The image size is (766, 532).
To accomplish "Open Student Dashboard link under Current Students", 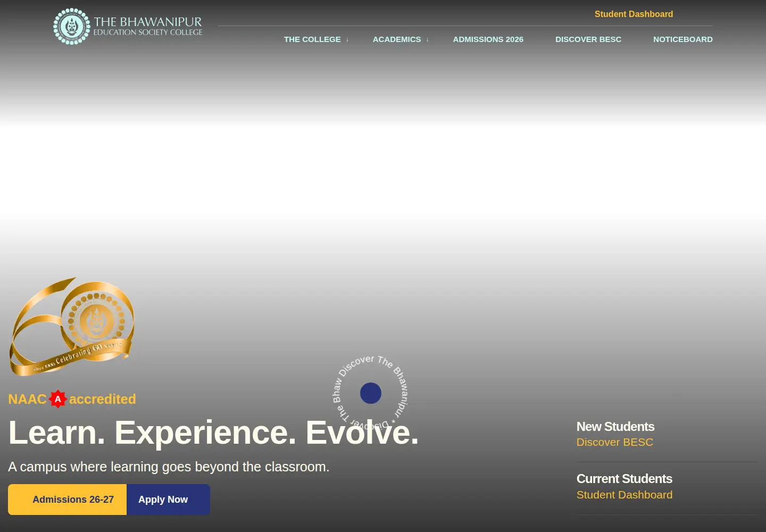I will [x=625, y=495].
